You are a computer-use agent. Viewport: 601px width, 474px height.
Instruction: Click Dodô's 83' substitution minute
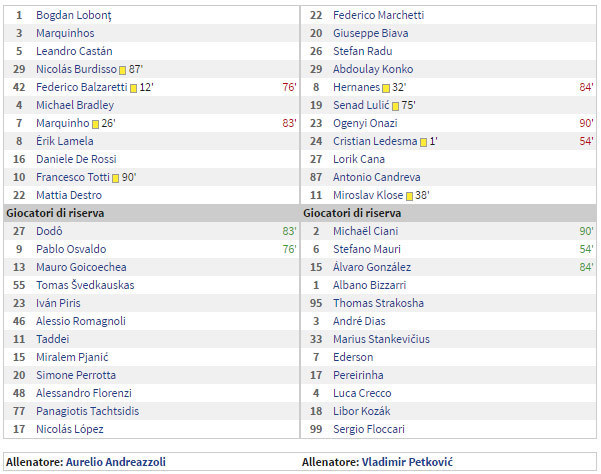289,231
